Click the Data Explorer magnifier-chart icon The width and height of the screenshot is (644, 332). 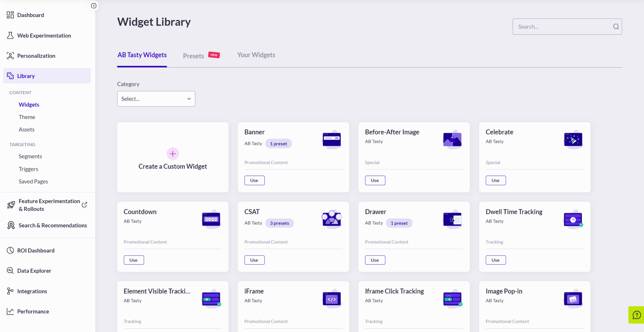click(10, 271)
